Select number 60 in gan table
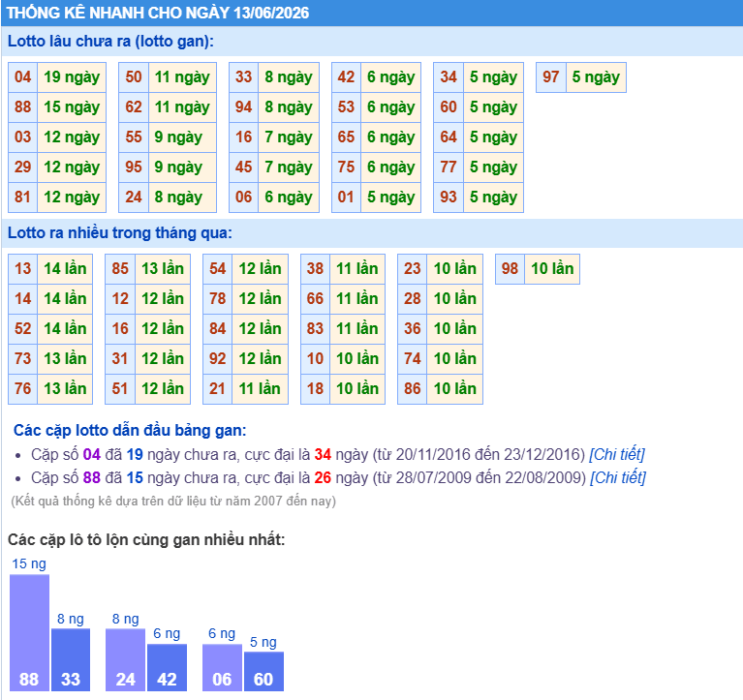This screenshot has width=743, height=700. click(449, 107)
